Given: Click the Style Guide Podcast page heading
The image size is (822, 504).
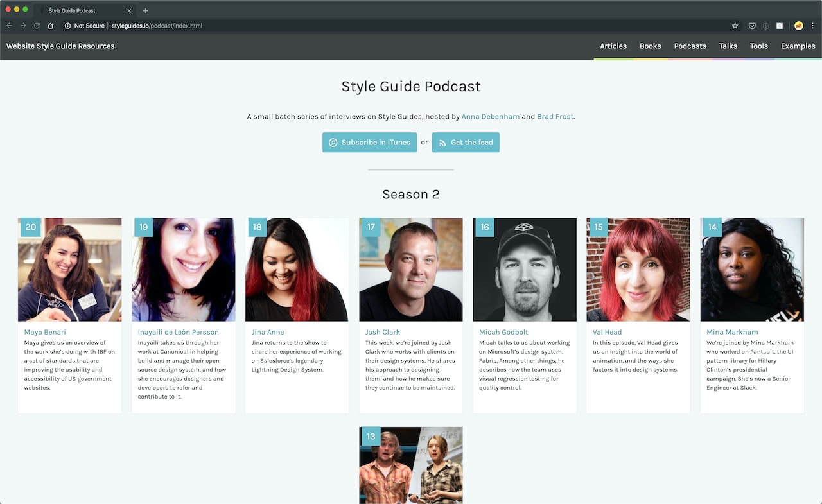Looking at the screenshot, I should click(x=411, y=87).
